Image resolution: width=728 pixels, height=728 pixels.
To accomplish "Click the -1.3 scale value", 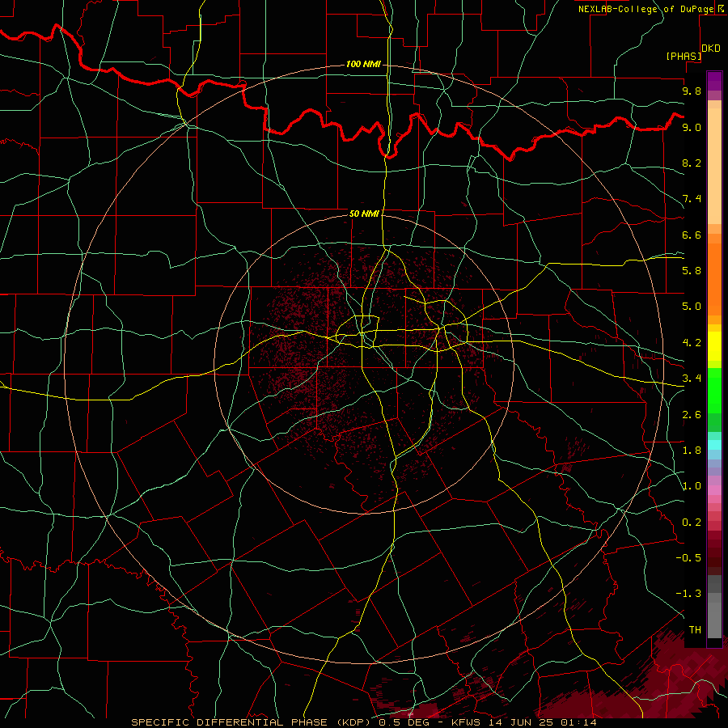I will click(688, 594).
